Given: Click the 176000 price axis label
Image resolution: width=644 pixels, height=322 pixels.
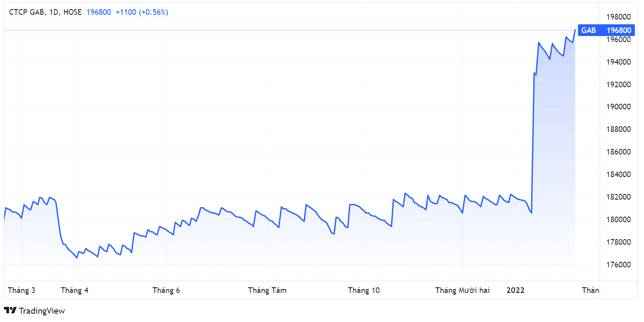Looking at the screenshot, I should tap(618, 265).
